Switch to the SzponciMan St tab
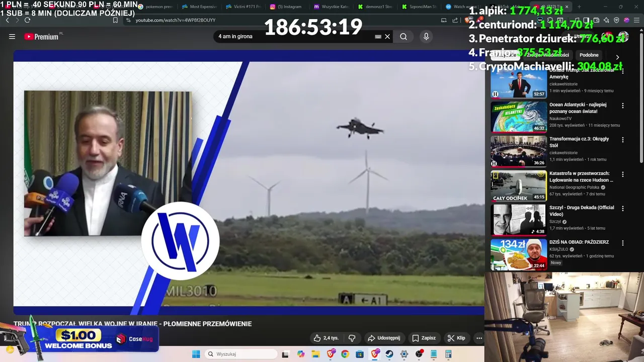The width and height of the screenshot is (644, 362). click(x=420, y=7)
